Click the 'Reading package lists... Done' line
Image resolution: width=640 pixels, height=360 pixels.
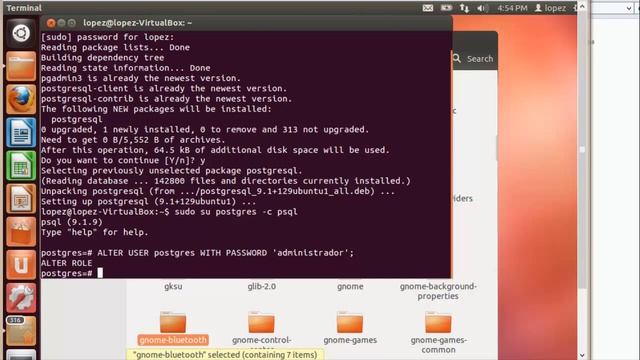point(116,47)
